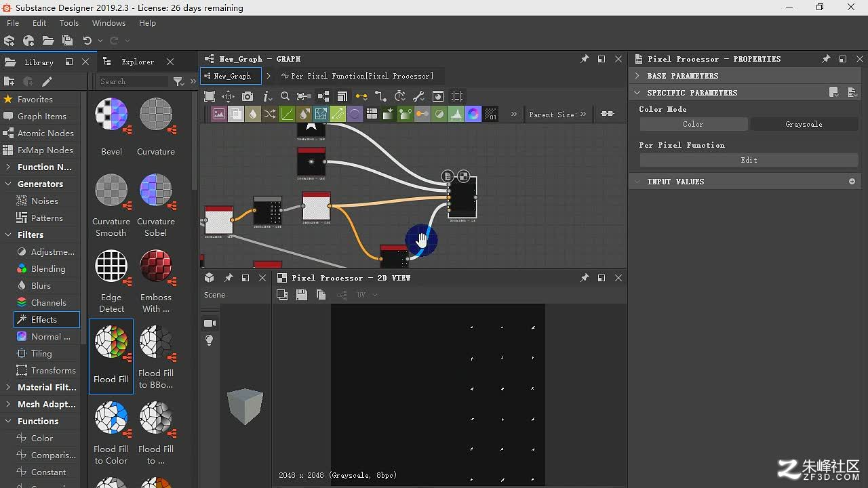Click the add input value icon
The width and height of the screenshot is (868, 488).
pyautogui.click(x=852, y=182)
